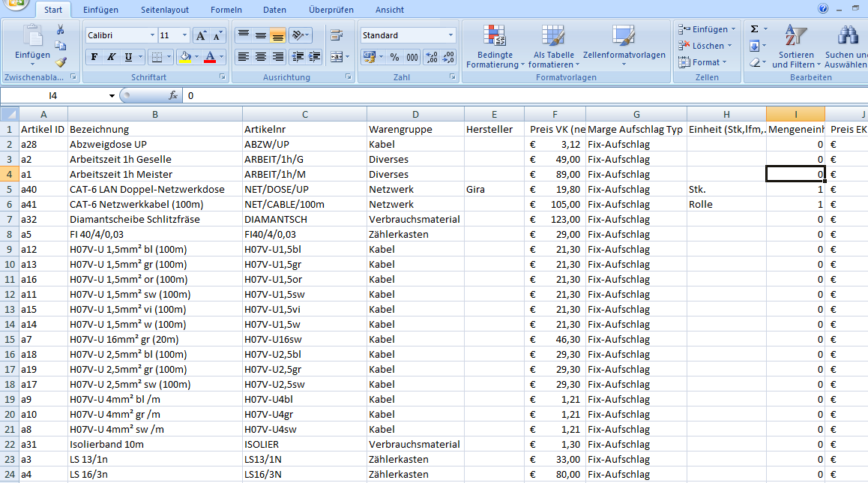The width and height of the screenshot is (868, 483).
Task: Click the increase decimal places icon
Action: (432, 57)
